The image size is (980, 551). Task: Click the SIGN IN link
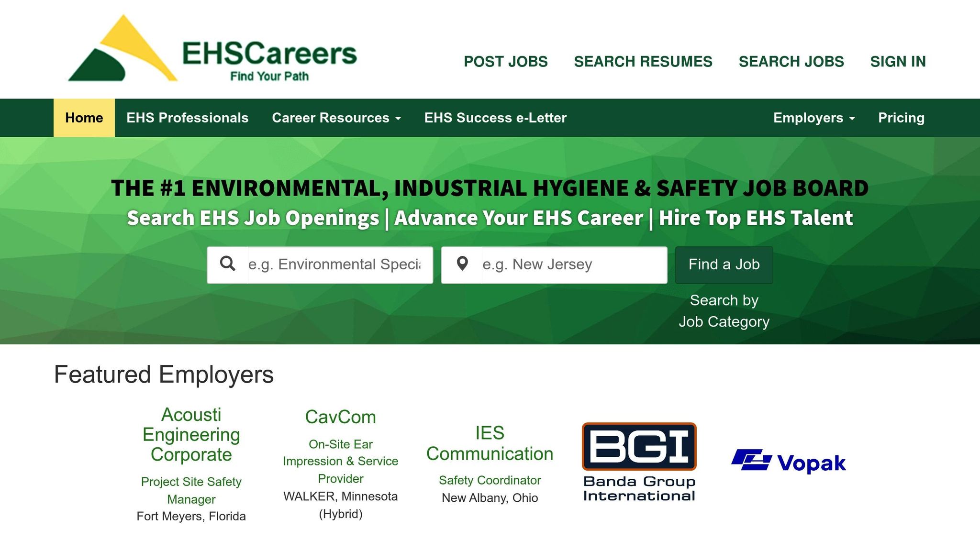click(898, 61)
